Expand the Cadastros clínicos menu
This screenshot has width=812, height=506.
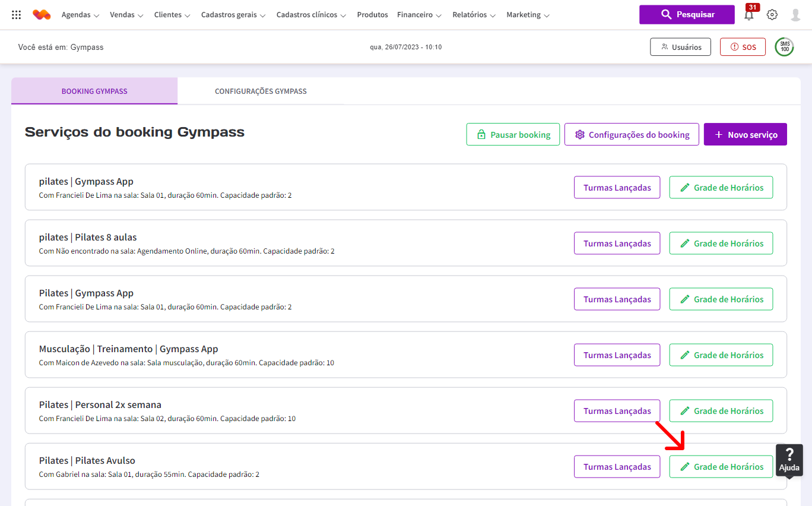311,15
